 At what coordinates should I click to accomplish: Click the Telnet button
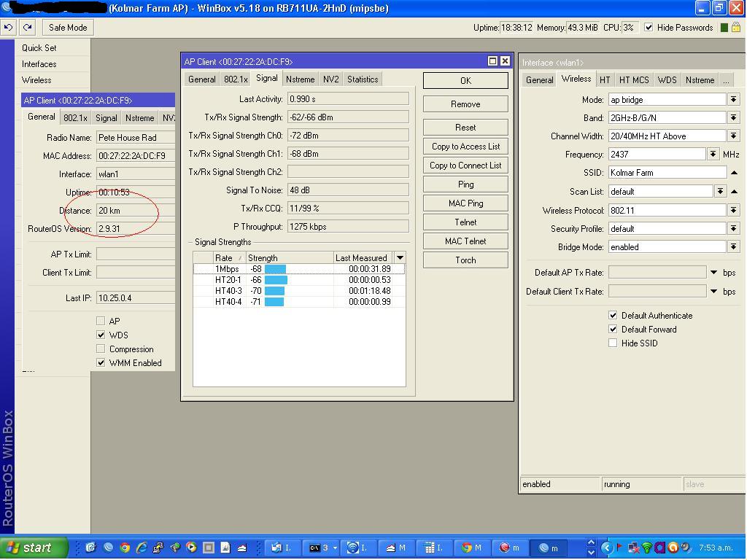465,222
